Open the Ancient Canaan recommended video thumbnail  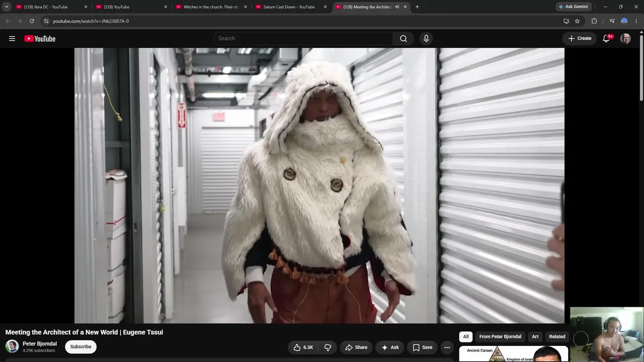514,354
